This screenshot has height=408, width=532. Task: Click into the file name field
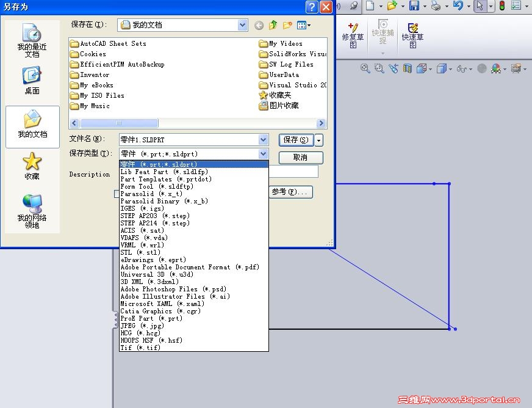189,140
